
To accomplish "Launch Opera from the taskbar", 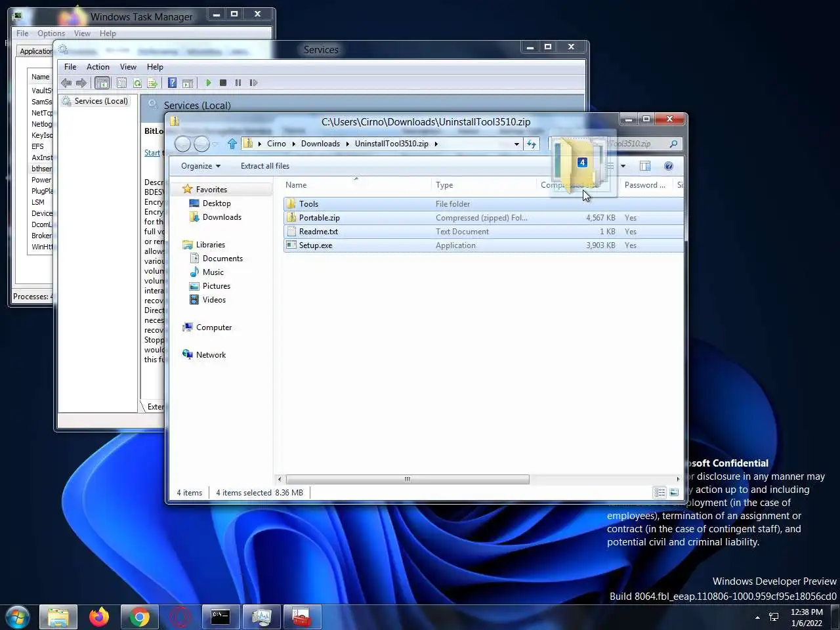I will (180, 618).
